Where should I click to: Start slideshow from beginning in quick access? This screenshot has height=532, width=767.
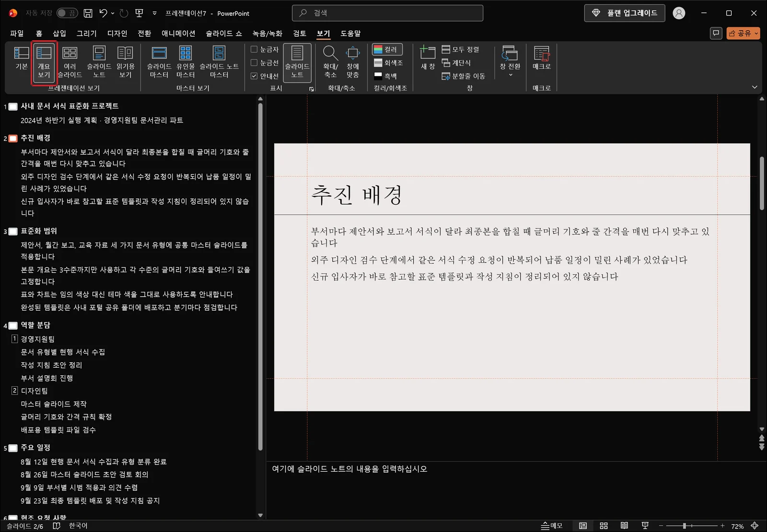click(139, 13)
